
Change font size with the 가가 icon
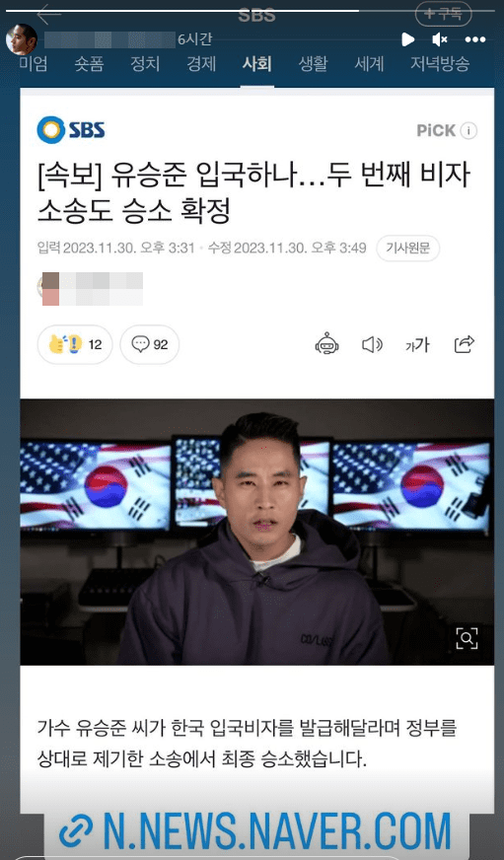[x=417, y=344]
